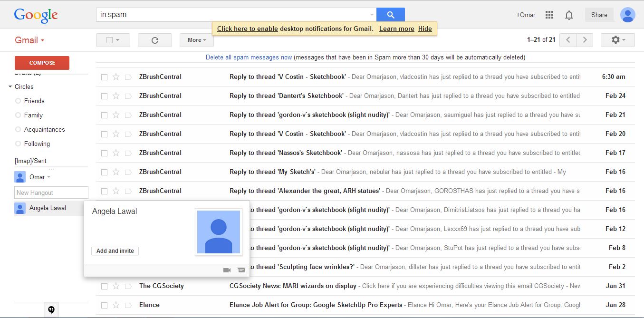This screenshot has width=644, height=318.
Task: Click the Hangouts quote icon at bottom
Action: tap(51, 310)
